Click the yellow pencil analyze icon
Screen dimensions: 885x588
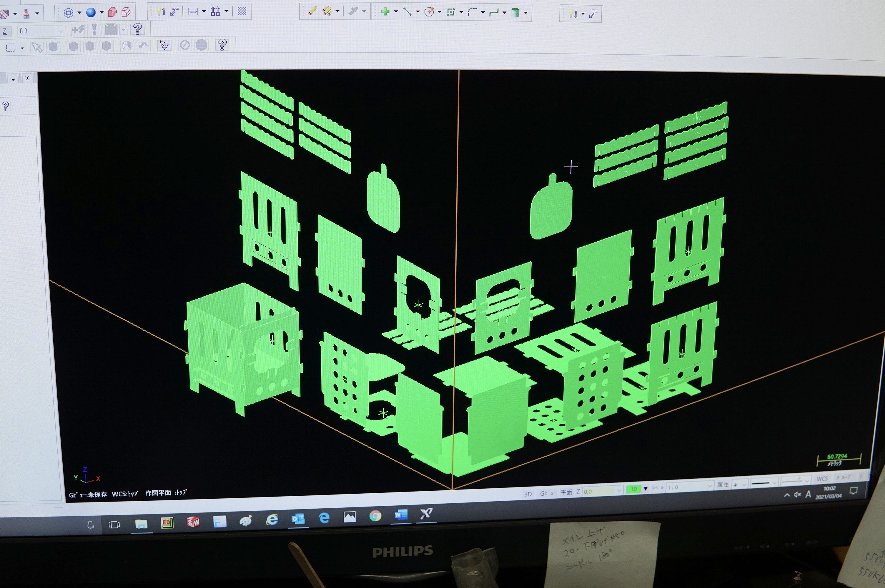point(312,12)
